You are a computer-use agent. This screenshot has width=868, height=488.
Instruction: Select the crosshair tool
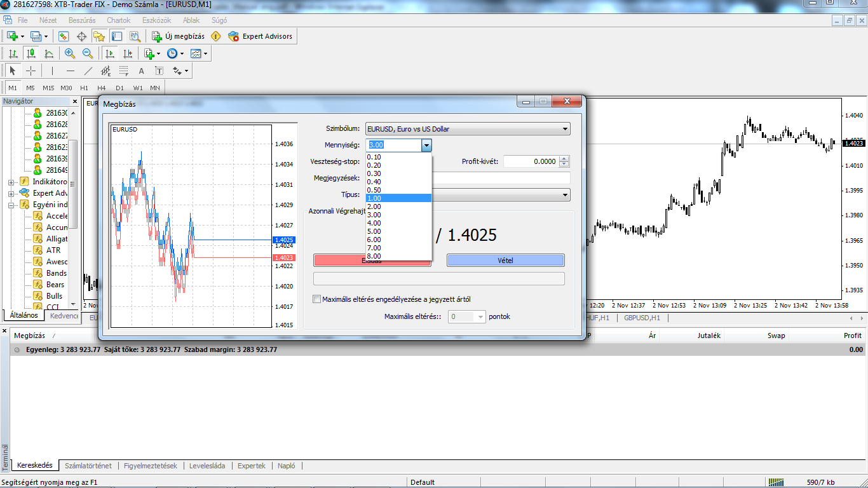click(x=31, y=71)
